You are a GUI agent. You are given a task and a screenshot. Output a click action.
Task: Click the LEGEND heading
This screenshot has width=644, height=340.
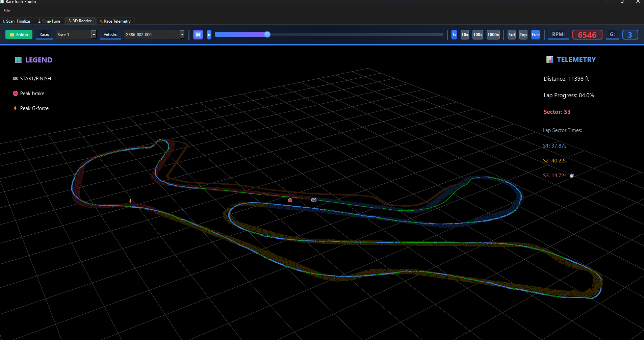39,60
